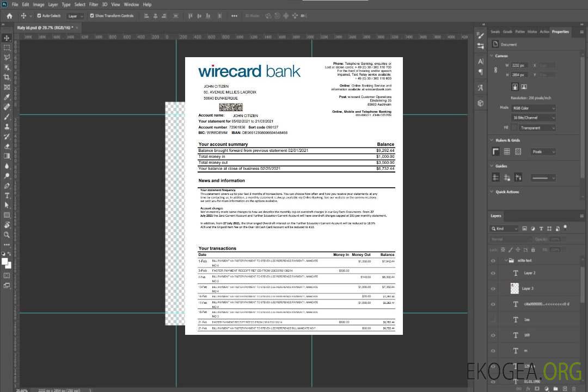The width and height of the screenshot is (588, 392).
Task: Collapse the Quick Actions section
Action: 492,192
